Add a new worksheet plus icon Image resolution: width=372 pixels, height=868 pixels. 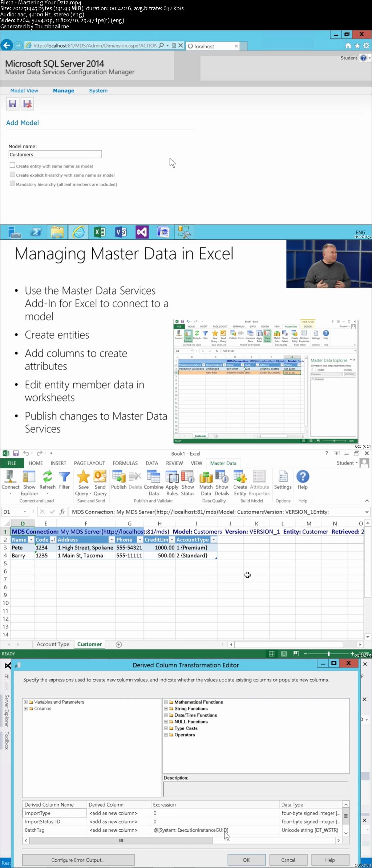pyautogui.click(x=118, y=644)
